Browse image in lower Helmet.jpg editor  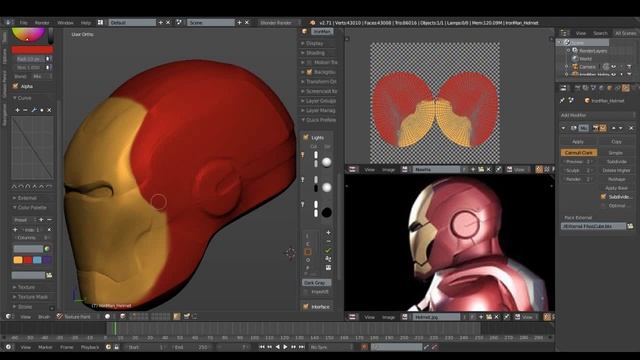(x=404, y=317)
